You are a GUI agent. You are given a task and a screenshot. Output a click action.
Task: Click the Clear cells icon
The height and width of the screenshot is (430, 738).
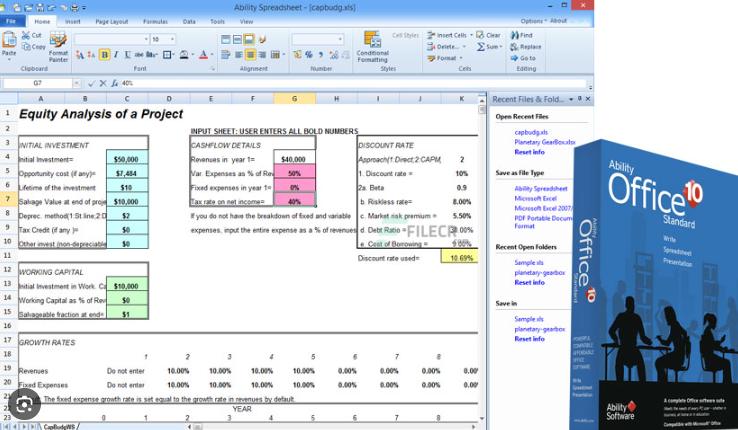click(x=480, y=35)
